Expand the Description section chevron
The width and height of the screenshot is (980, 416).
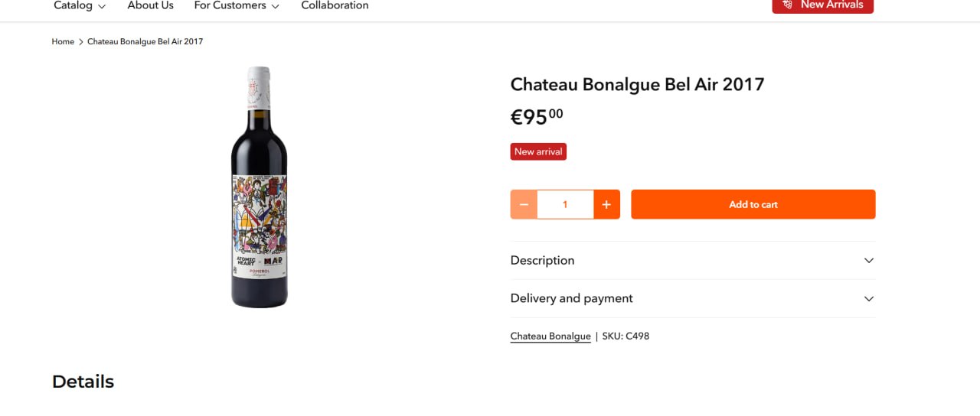tap(868, 261)
